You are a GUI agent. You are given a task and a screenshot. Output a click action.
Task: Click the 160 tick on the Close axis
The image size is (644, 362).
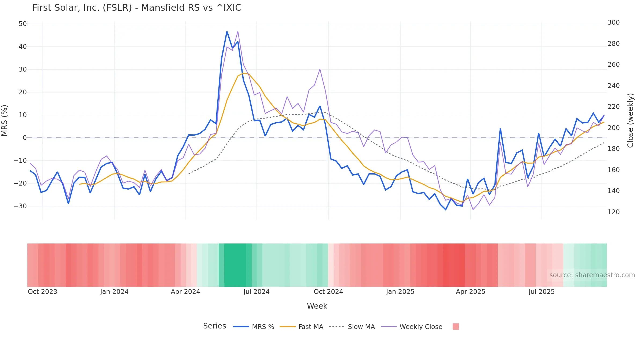pyautogui.click(x=614, y=170)
